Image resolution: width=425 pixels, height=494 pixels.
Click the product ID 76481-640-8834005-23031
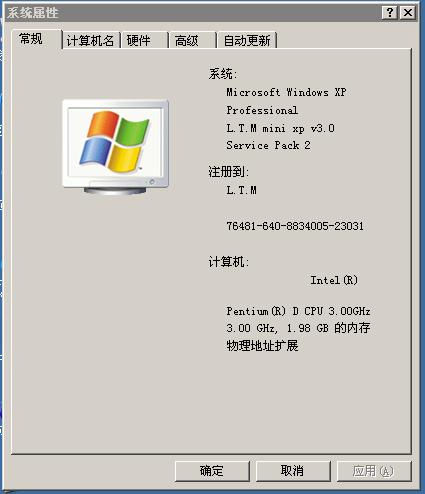coord(295,226)
